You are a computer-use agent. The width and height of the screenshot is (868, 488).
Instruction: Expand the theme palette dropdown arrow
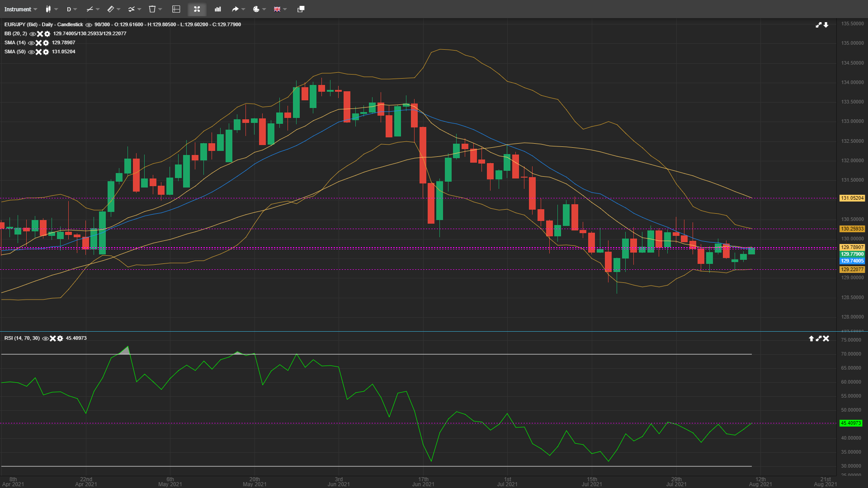click(264, 9)
